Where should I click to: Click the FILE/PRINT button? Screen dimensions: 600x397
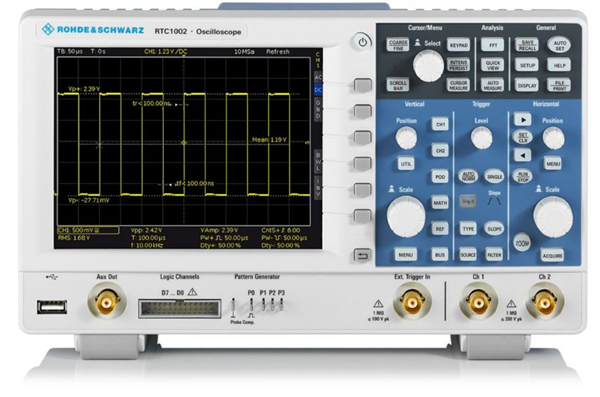pyautogui.click(x=559, y=85)
